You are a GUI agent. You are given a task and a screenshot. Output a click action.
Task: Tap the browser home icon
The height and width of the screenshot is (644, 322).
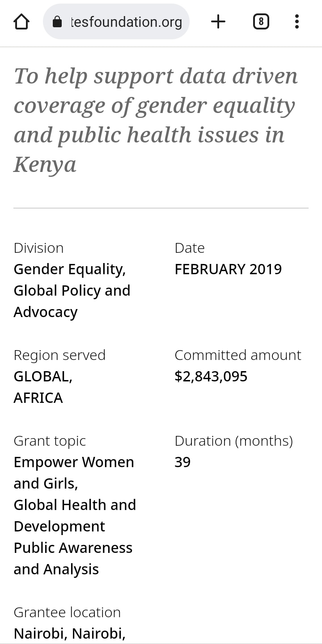[x=21, y=21]
